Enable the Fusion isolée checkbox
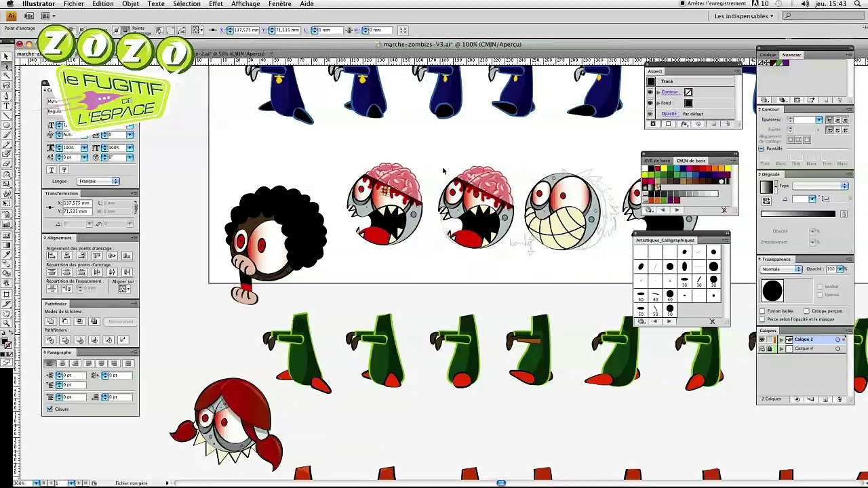The width and height of the screenshot is (868, 488). [x=762, y=311]
